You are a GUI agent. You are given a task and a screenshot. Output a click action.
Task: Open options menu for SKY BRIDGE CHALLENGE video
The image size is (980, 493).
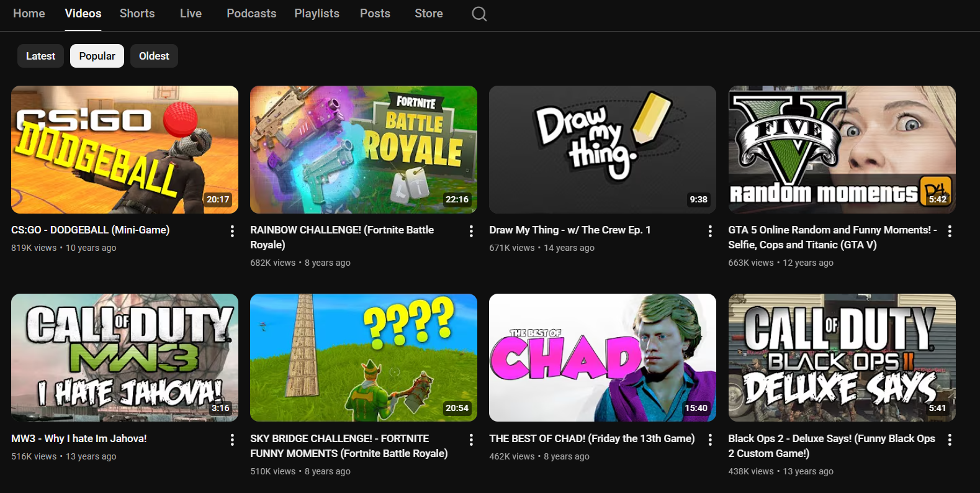click(471, 440)
